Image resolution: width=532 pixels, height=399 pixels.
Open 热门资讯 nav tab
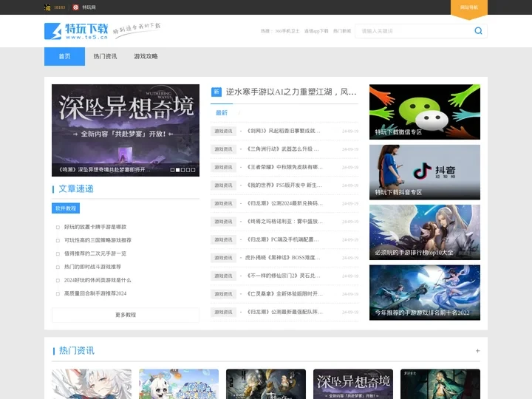pyautogui.click(x=105, y=56)
